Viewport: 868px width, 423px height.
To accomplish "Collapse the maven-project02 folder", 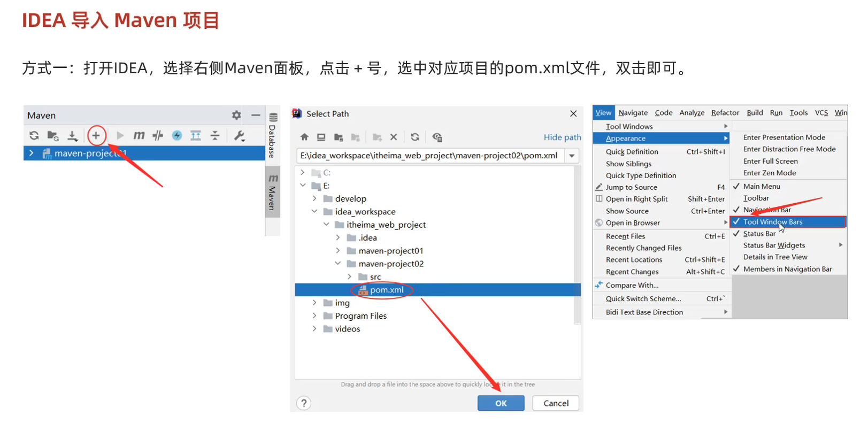I will click(x=337, y=264).
